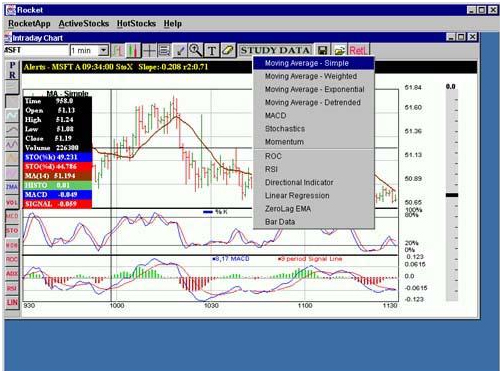Screen dimensions: 500x371
Task: Choose Moving Average - Exponential from menu
Action: pos(314,89)
